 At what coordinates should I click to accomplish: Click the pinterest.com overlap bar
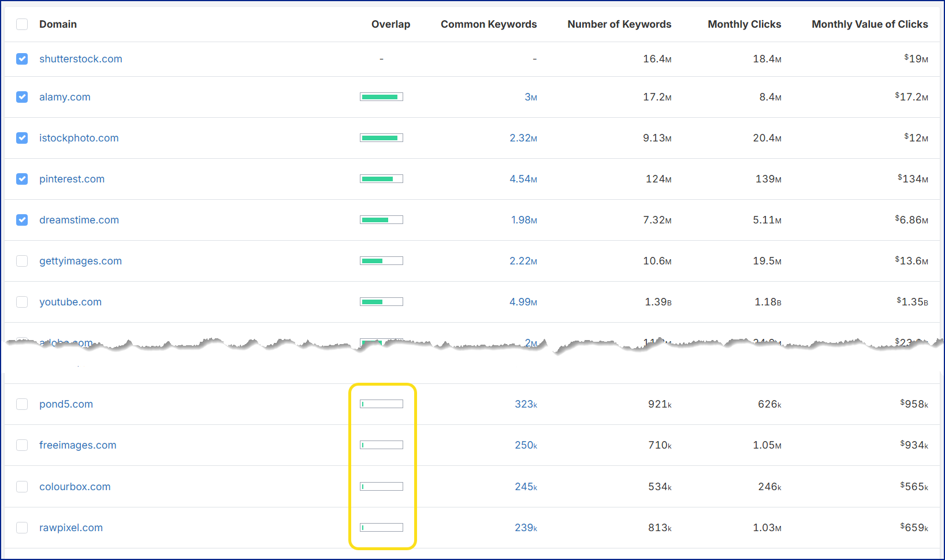tap(381, 179)
